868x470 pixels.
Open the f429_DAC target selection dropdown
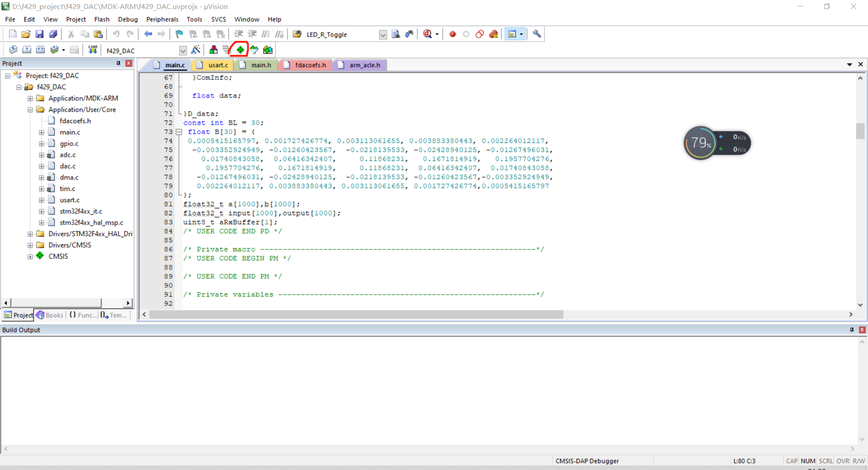[183, 51]
